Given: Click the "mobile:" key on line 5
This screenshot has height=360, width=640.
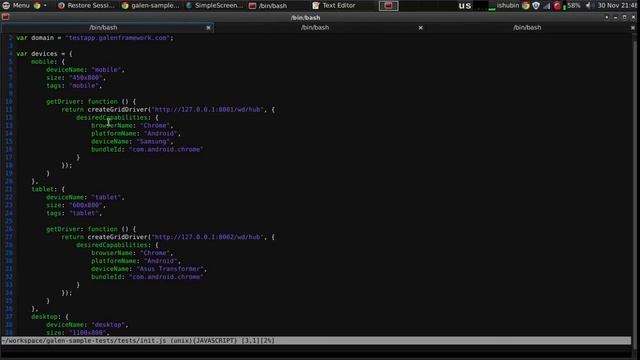Looking at the screenshot, I should [x=44, y=62].
